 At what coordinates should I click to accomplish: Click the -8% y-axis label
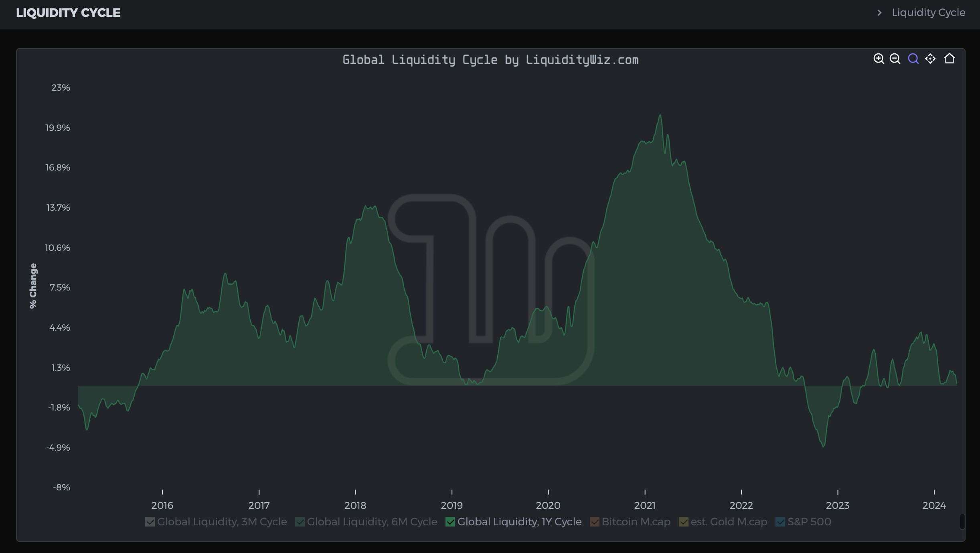coord(61,487)
